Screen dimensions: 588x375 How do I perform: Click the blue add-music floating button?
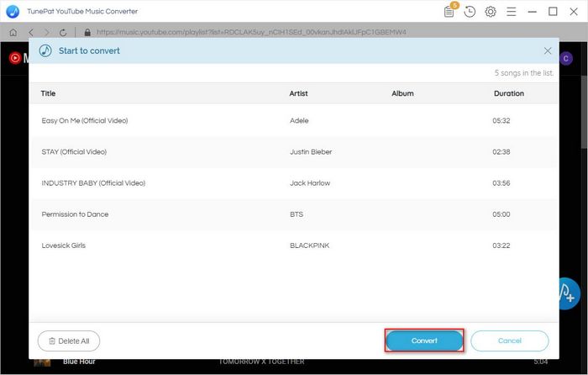tap(570, 293)
